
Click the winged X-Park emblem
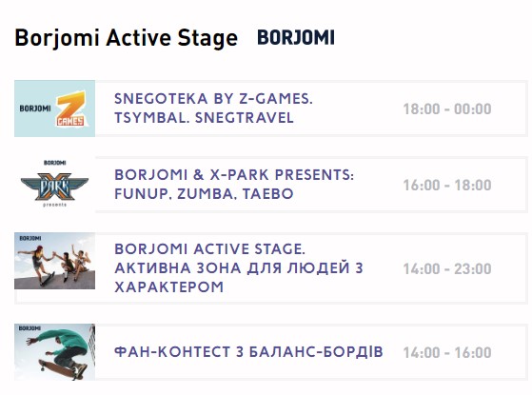click(54, 186)
